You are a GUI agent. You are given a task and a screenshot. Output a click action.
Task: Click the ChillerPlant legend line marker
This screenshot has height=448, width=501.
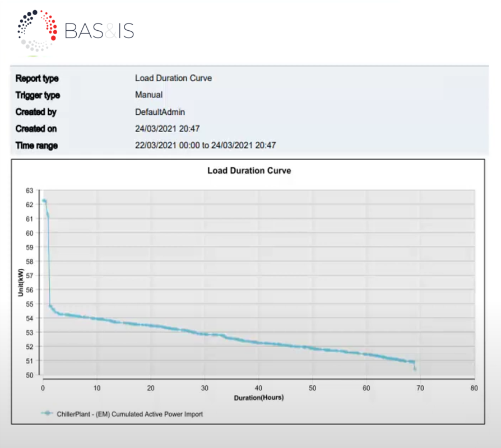[48, 414]
